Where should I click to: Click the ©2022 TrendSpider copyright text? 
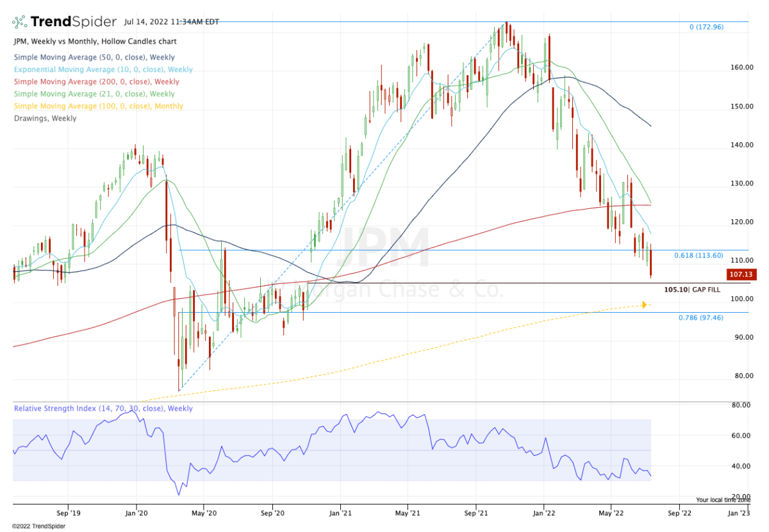(38, 526)
